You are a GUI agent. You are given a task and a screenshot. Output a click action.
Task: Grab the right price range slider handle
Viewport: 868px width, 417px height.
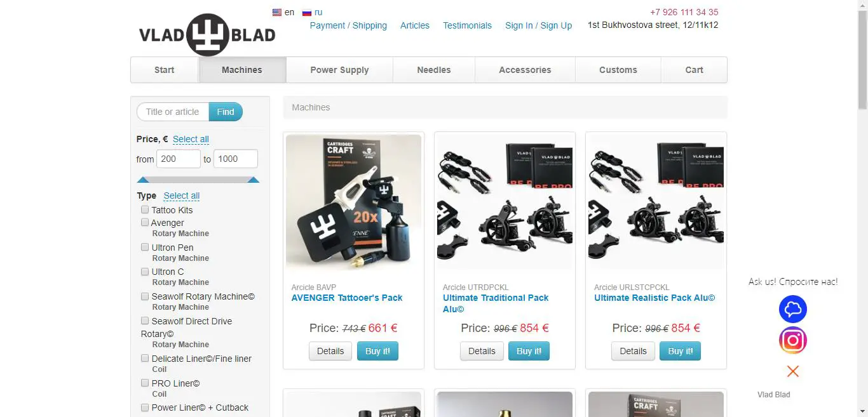coord(253,180)
